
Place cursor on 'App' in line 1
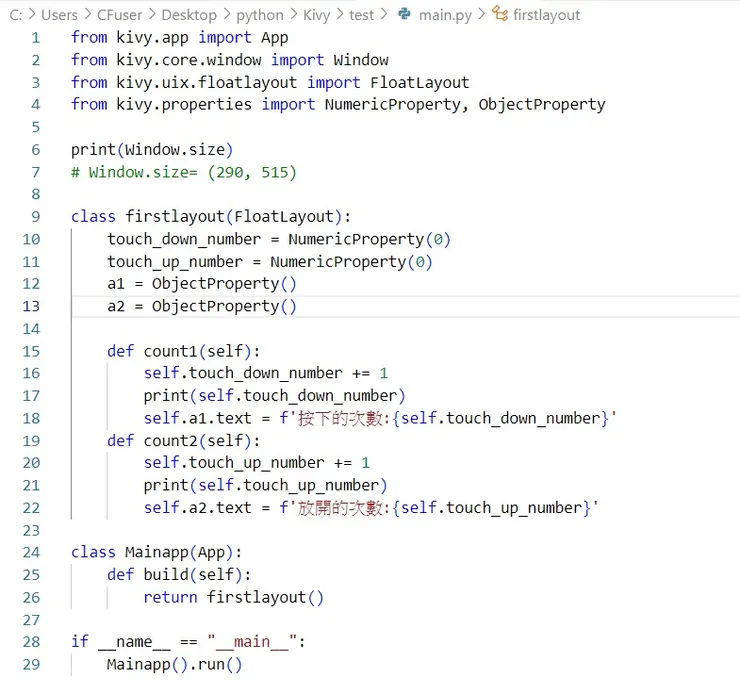point(275,38)
